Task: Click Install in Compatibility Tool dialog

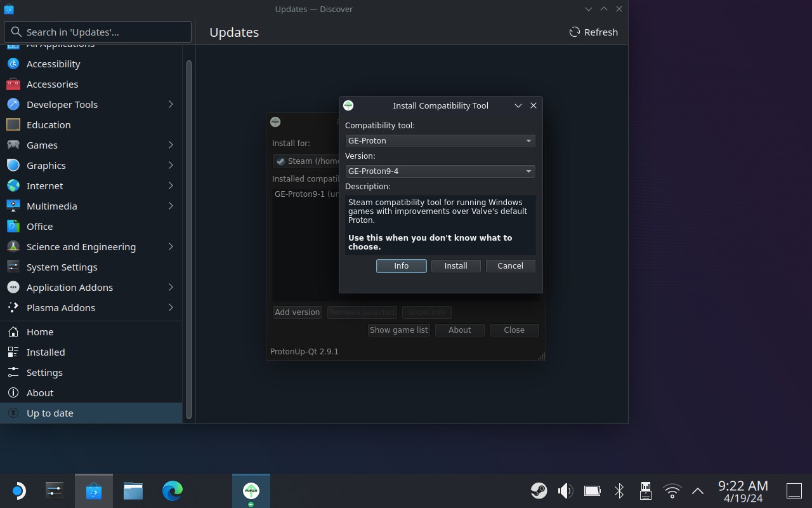Action: click(x=455, y=266)
